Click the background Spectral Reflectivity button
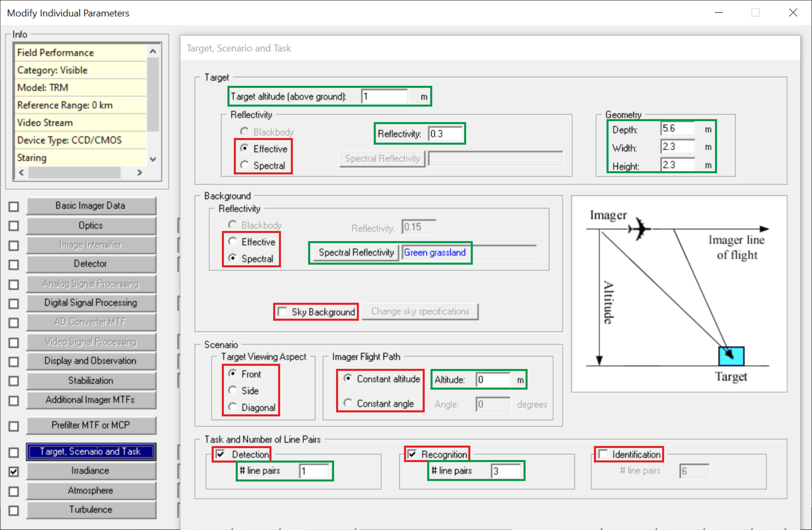This screenshot has width=812, height=530. [356, 253]
